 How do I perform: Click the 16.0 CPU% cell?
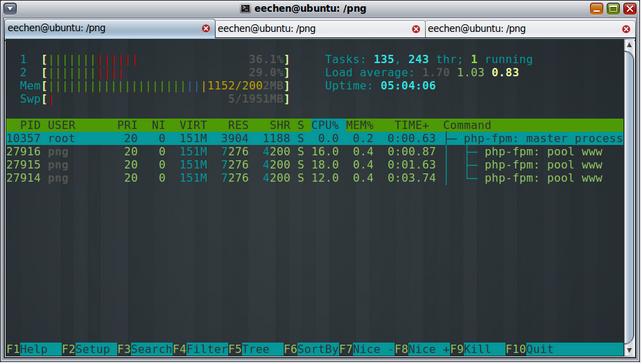(x=325, y=152)
